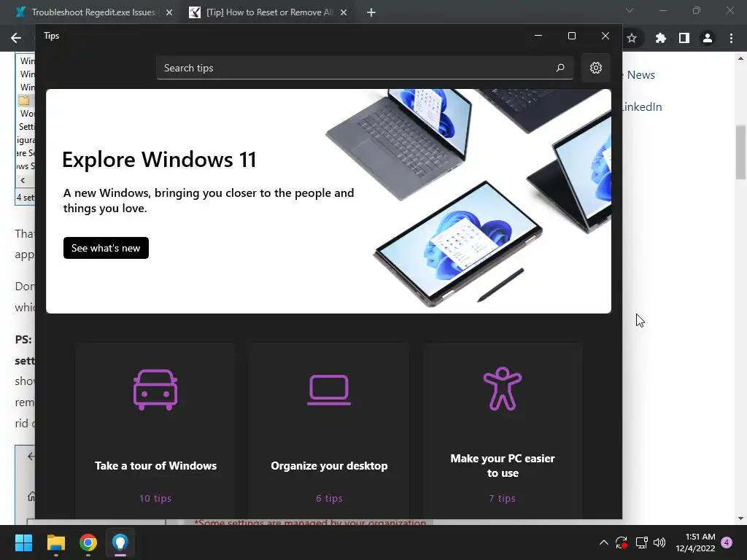Click the LinkedIn link on the webpage
Screen dimensions: 747x560
[x=642, y=106]
